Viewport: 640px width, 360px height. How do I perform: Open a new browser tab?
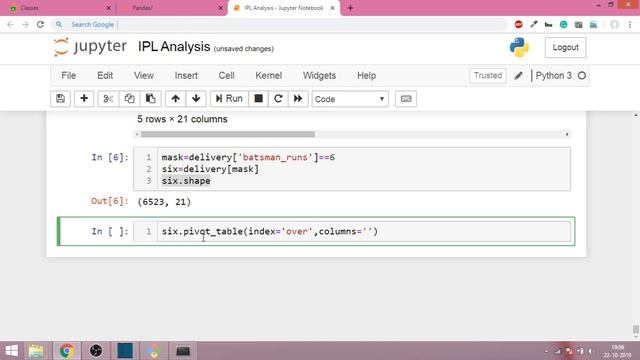[350, 8]
